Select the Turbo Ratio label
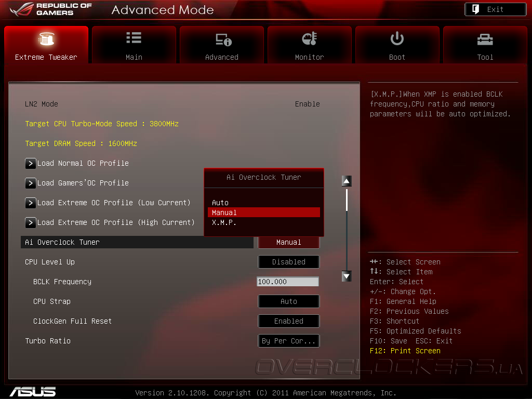532x399 pixels. click(48, 341)
